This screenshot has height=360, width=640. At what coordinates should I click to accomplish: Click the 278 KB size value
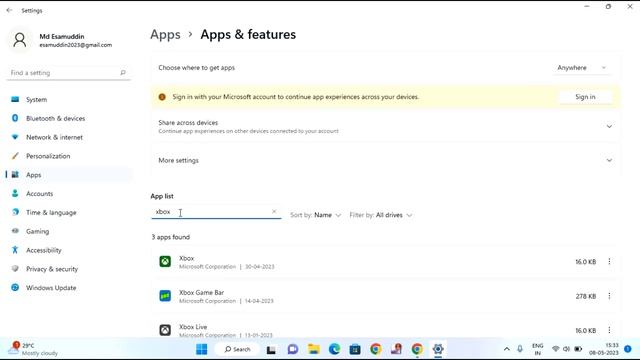586,296
